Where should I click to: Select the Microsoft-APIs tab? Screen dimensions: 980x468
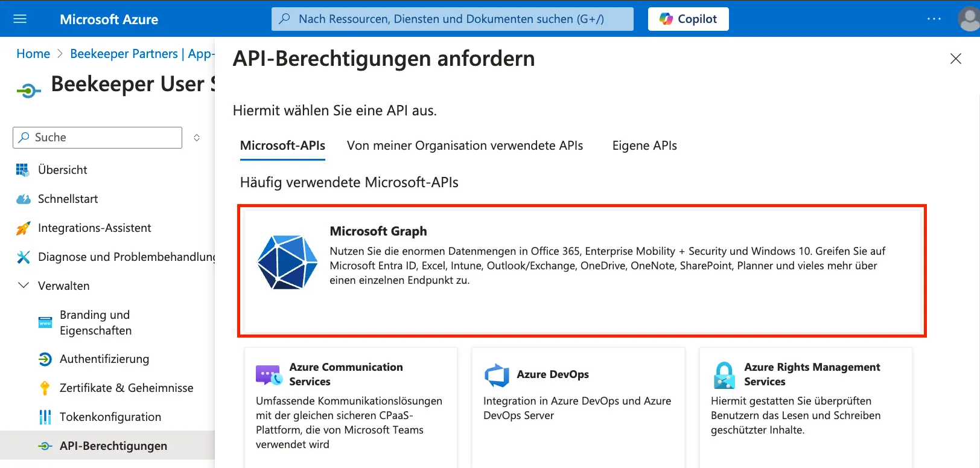click(x=282, y=146)
